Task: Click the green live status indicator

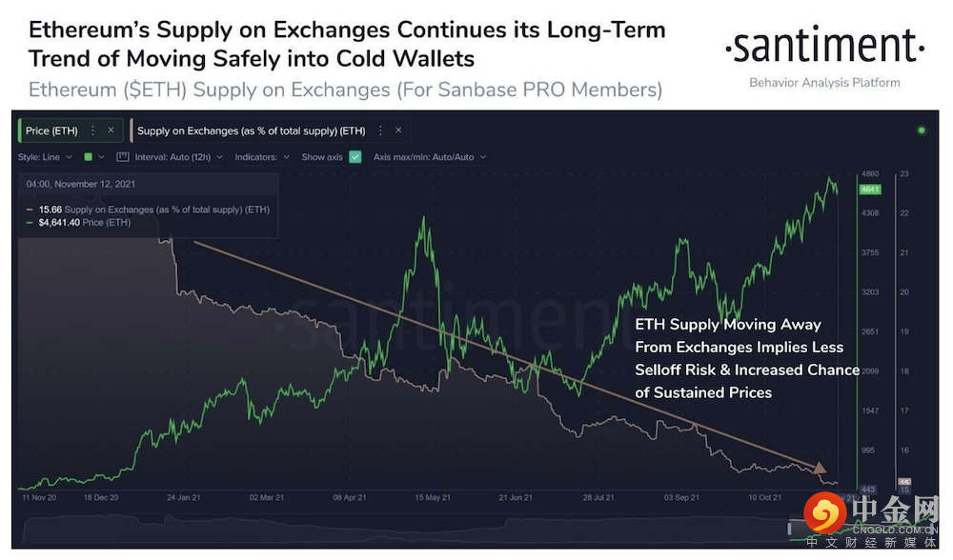Action: click(921, 130)
